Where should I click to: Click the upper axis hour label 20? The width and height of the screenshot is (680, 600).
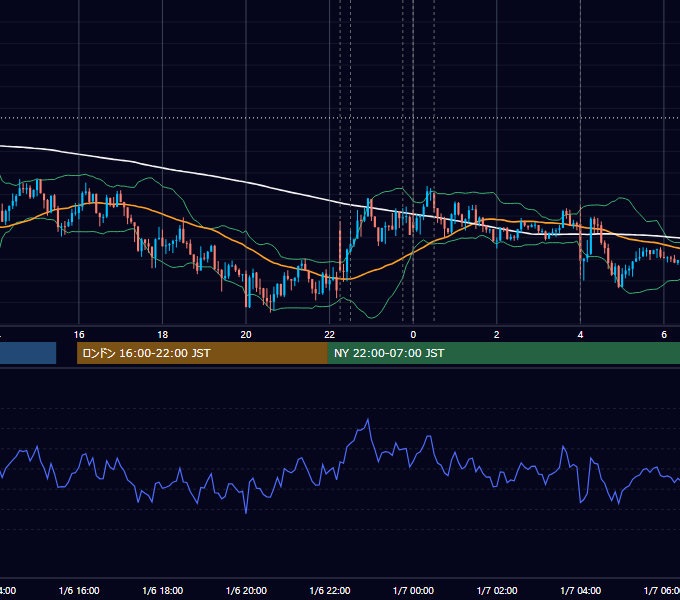(x=246, y=335)
